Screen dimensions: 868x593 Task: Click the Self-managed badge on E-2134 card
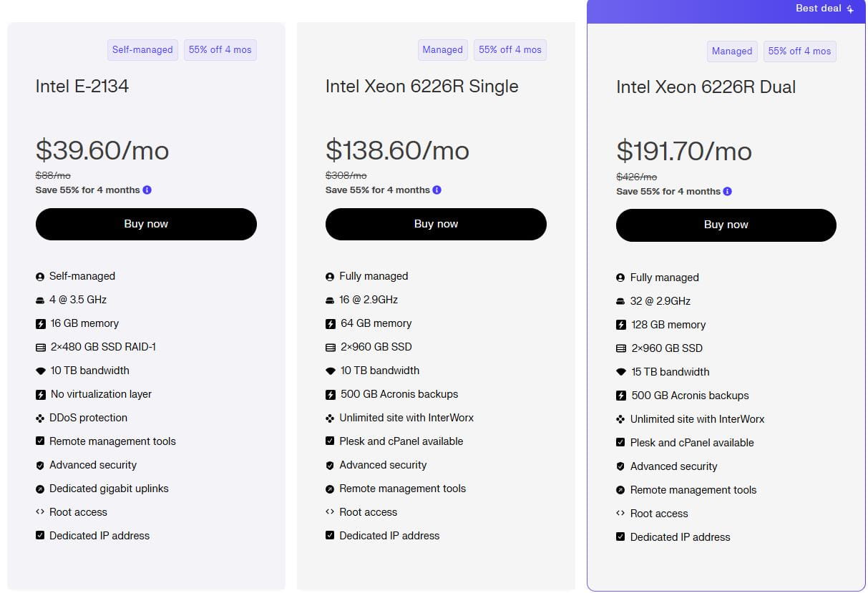point(142,50)
